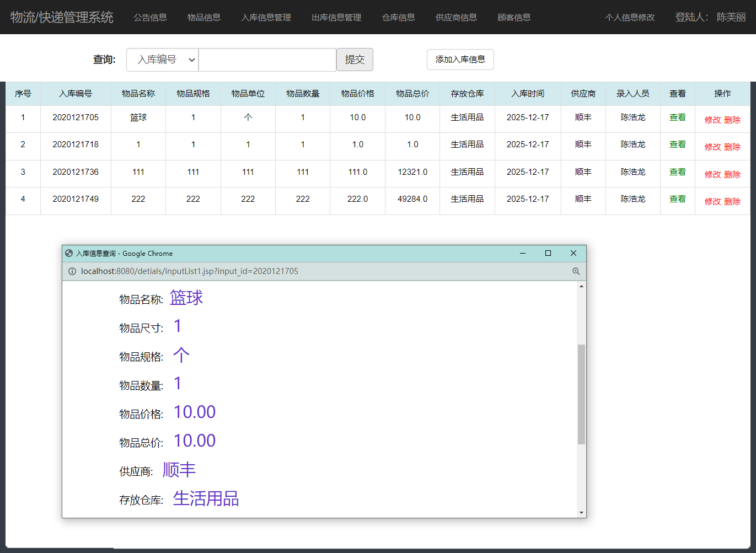Click the search query input field
The image size is (756, 553).
coord(267,59)
